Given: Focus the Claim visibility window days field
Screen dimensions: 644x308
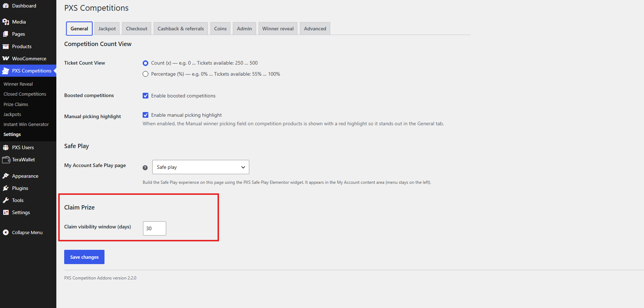Looking at the screenshot, I should [154, 228].
